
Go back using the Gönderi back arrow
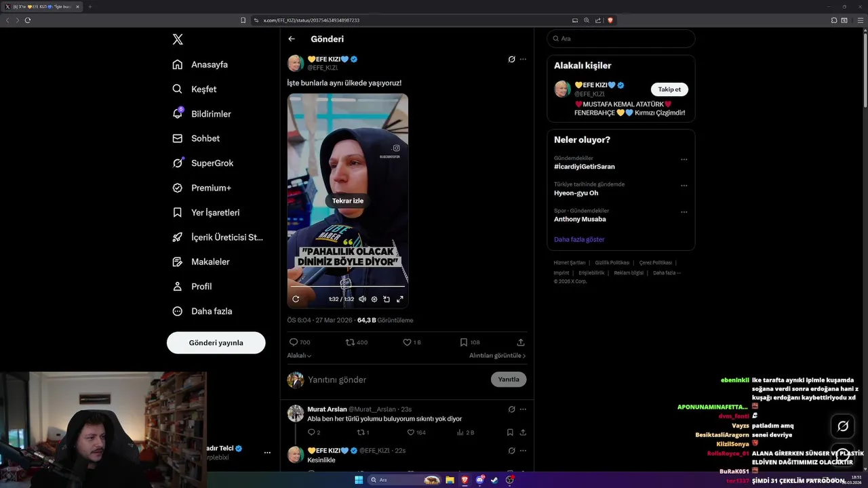pos(292,39)
